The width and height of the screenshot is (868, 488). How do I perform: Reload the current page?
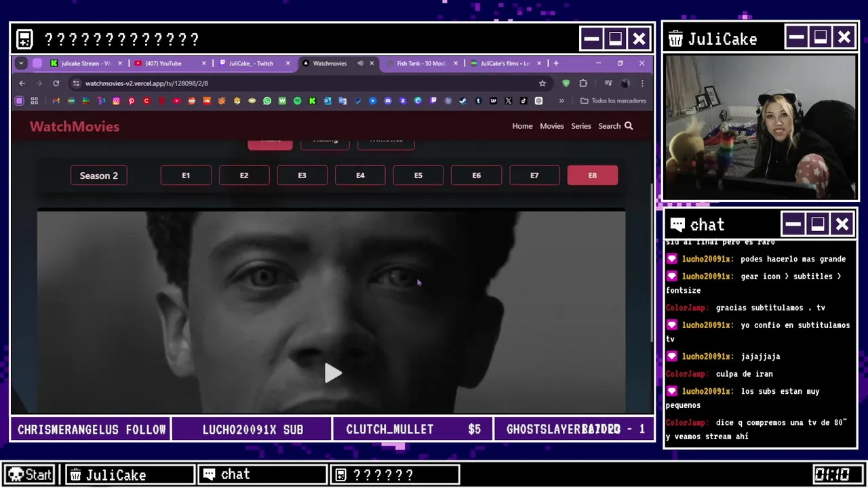(56, 83)
